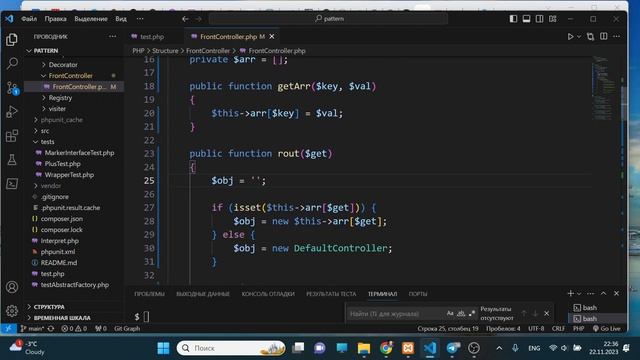Create a new terminal with plus icon
640x360 pixels.
tap(570, 293)
